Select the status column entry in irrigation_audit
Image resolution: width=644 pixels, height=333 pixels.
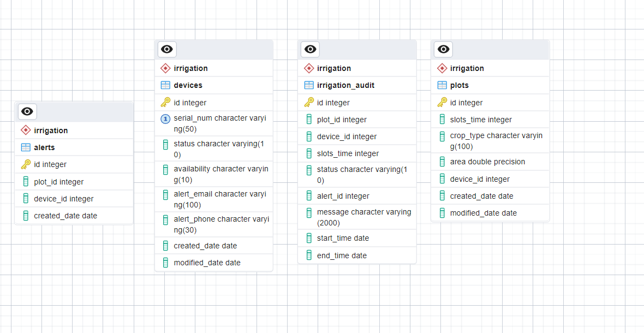tap(357, 174)
